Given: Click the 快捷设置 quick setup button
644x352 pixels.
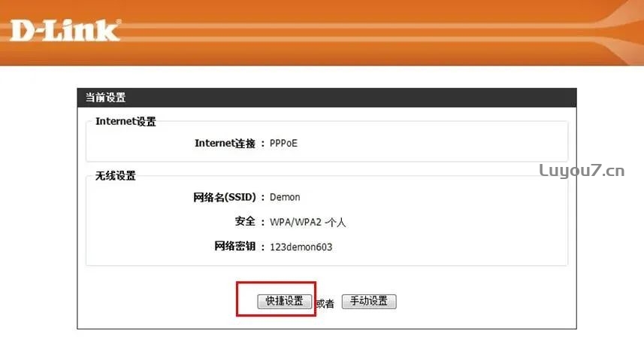Looking at the screenshot, I should tap(284, 301).
